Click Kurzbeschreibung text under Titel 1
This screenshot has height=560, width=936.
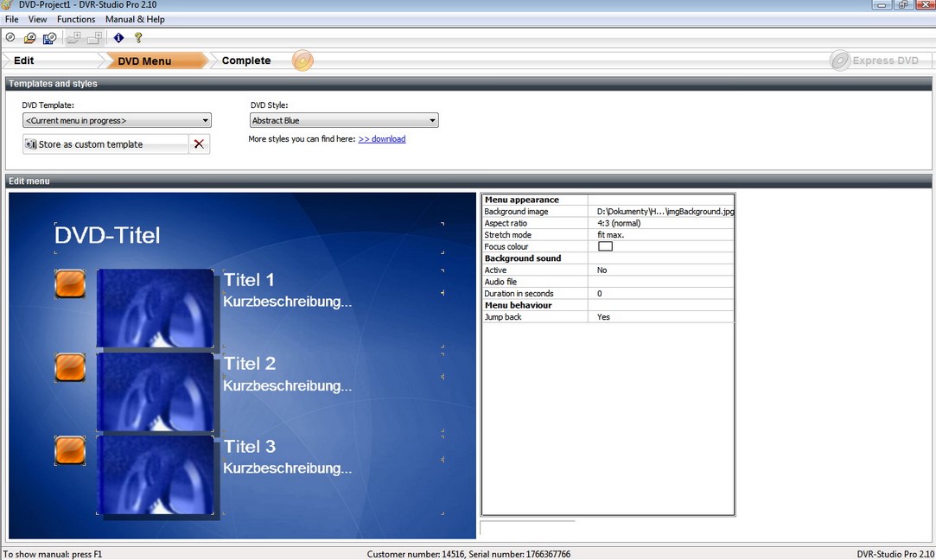point(287,302)
